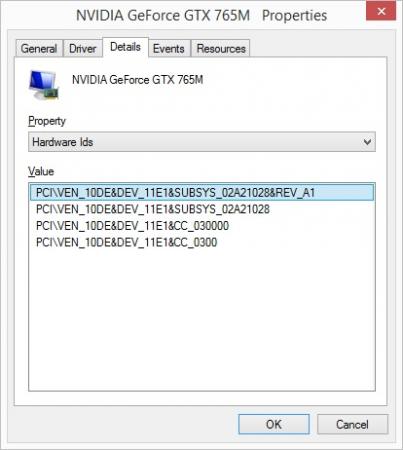The height and width of the screenshot is (450, 403).
Task: Open the Resources tab
Action: [221, 49]
